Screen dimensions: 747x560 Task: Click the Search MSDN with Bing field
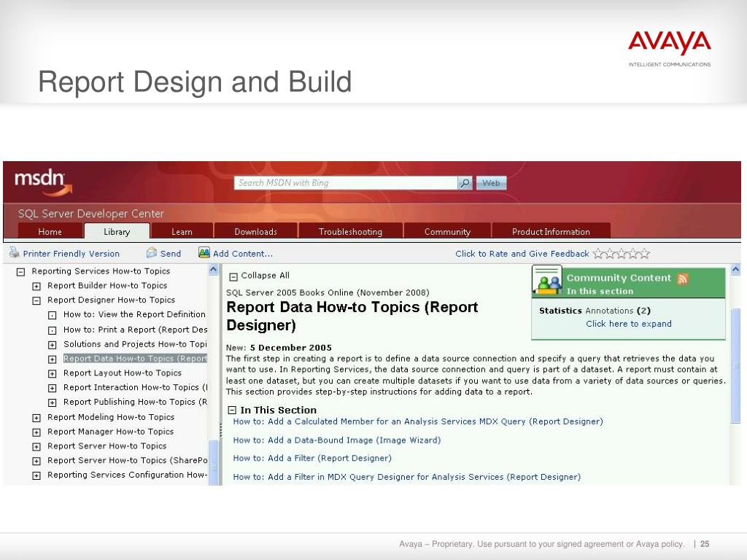pyautogui.click(x=345, y=183)
